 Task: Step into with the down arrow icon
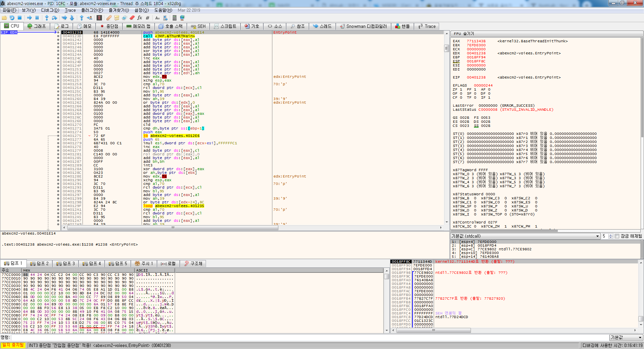click(47, 18)
